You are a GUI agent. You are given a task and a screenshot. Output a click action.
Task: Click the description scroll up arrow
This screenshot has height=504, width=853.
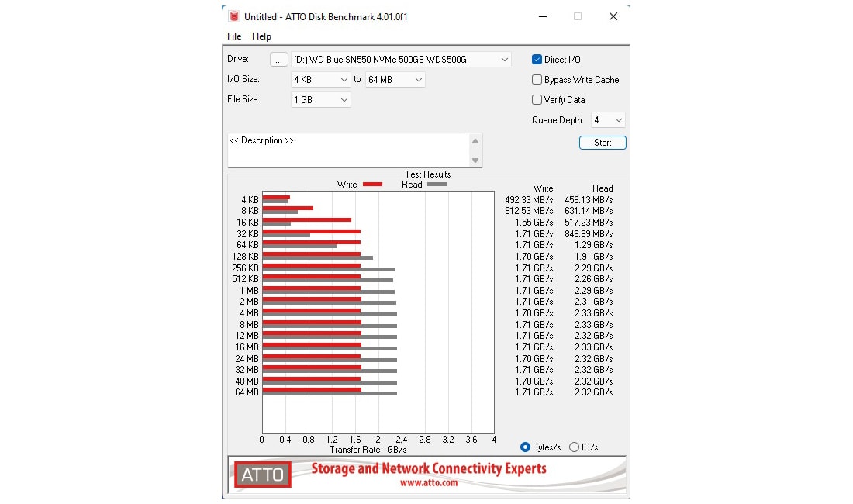pos(475,141)
